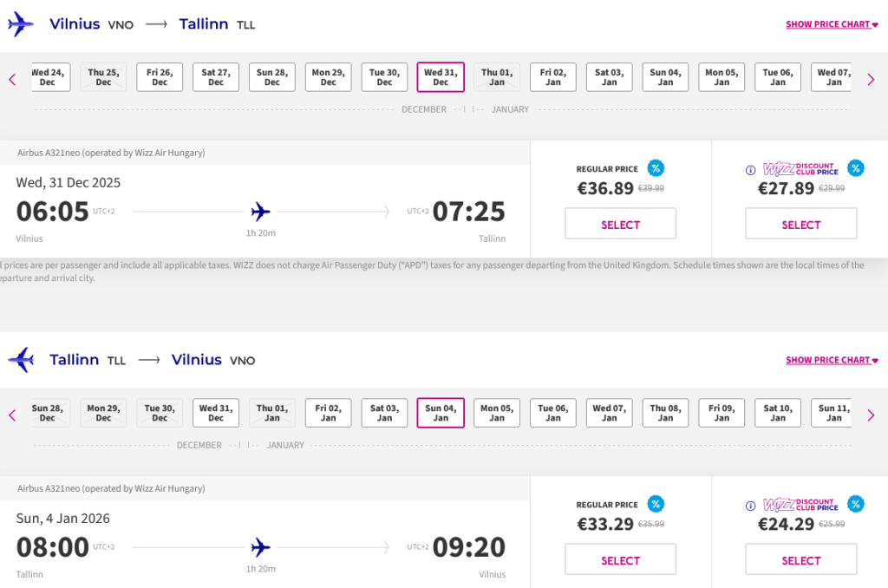Pick Mon 05, Jan for the return flight
Viewport: 888px width, 588px height.
pyautogui.click(x=497, y=413)
